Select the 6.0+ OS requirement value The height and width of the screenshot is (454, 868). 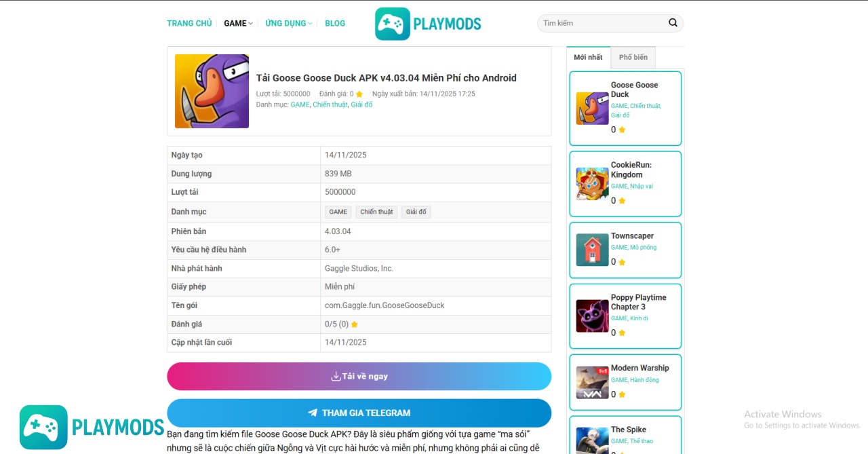point(332,250)
